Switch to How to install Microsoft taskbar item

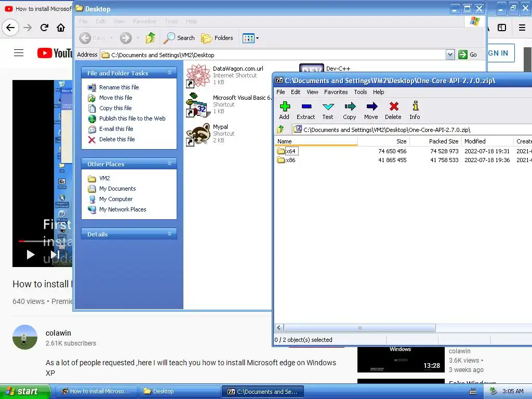point(96,391)
